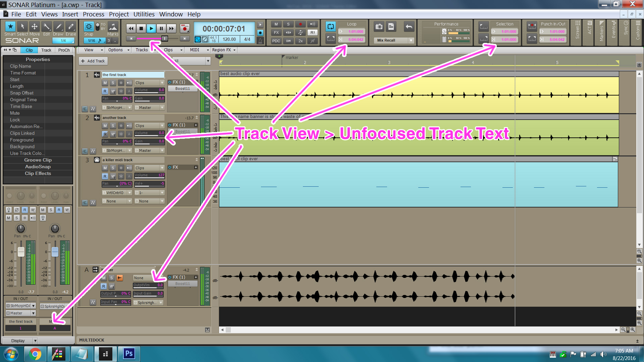Screen dimensions: 644x362
Task: Open the Mix Recall dropdown
Action: click(x=411, y=40)
